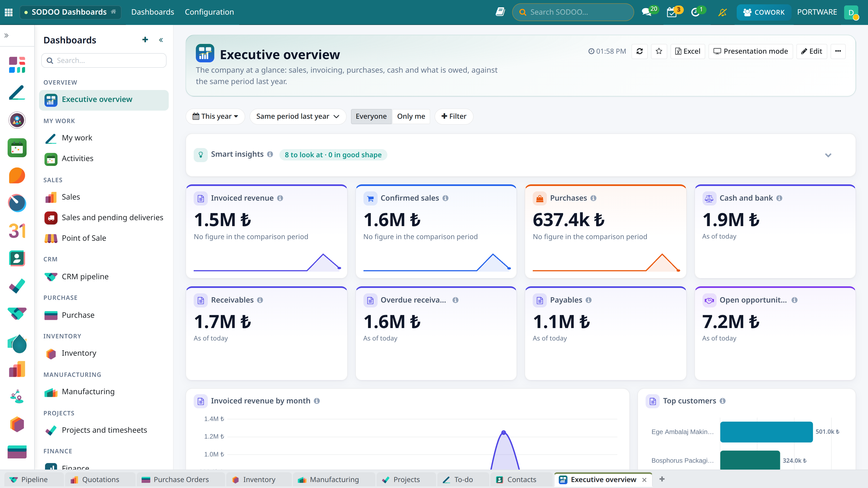Screen dimensions: 868x488
Task: Select the Only me filter toggle
Action: (x=411, y=116)
